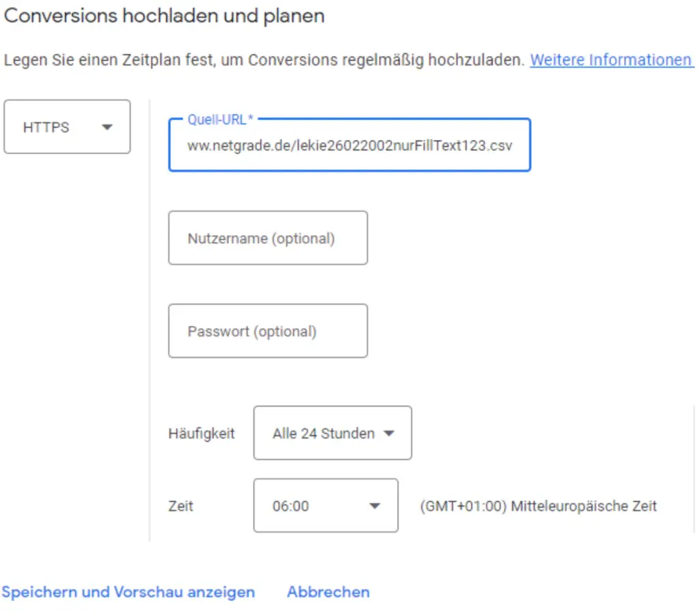Screen dimensions: 700x612
Task: Click the word HTTPS in the protocol box
Action: (46, 127)
